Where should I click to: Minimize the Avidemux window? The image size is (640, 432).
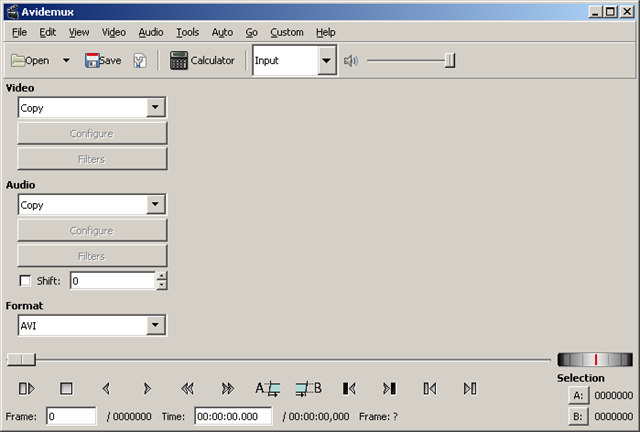tap(596, 12)
